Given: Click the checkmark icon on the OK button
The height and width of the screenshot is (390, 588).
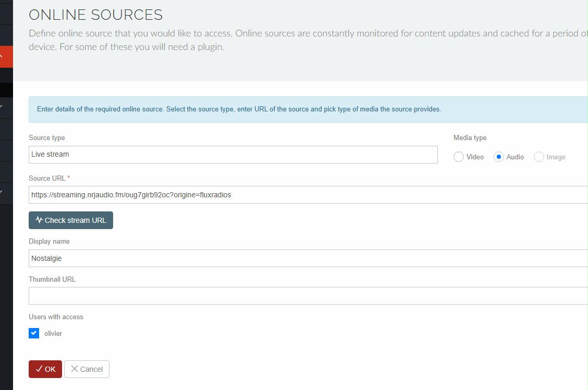Looking at the screenshot, I should pyautogui.click(x=39, y=369).
